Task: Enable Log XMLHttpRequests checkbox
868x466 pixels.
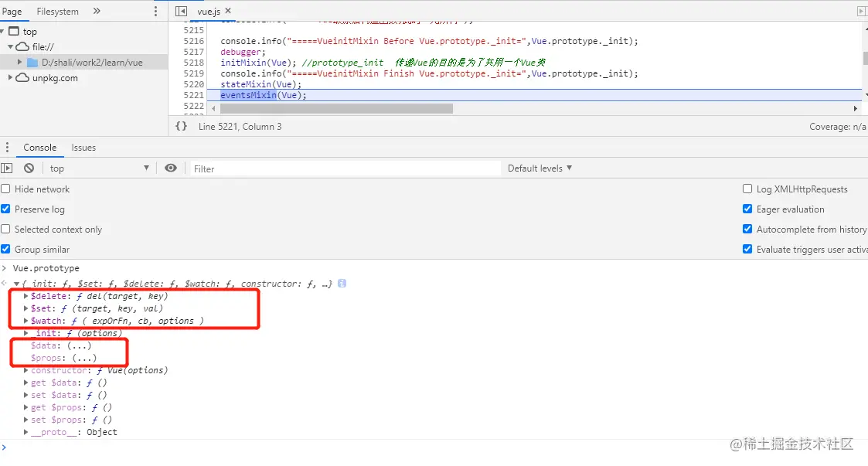Action: pyautogui.click(x=747, y=189)
